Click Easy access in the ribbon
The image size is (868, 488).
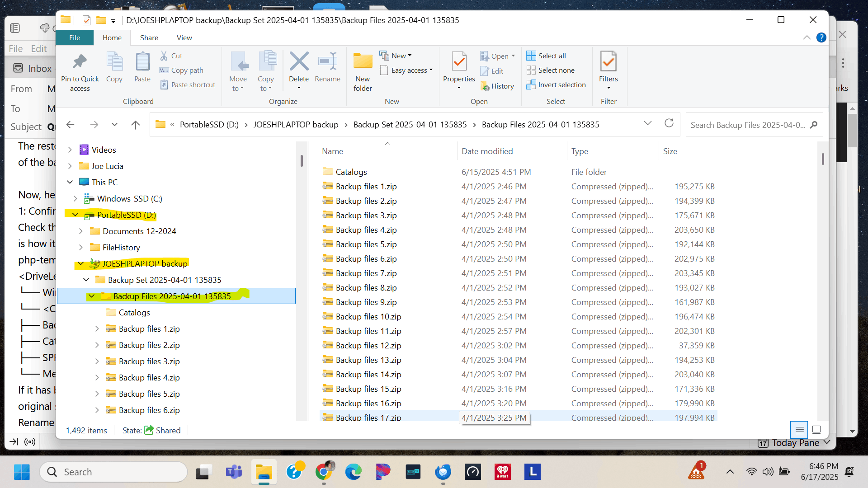click(406, 70)
